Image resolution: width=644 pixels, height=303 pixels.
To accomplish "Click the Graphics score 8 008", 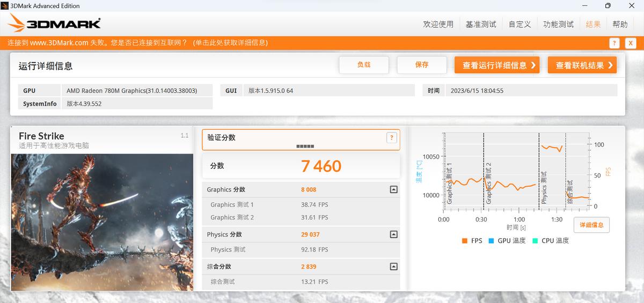I will click(x=309, y=189).
